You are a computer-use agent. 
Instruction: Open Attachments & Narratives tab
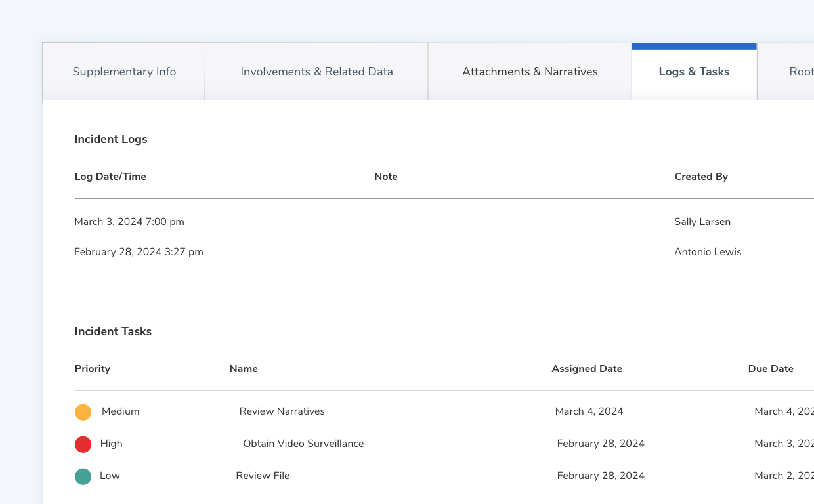coord(530,72)
